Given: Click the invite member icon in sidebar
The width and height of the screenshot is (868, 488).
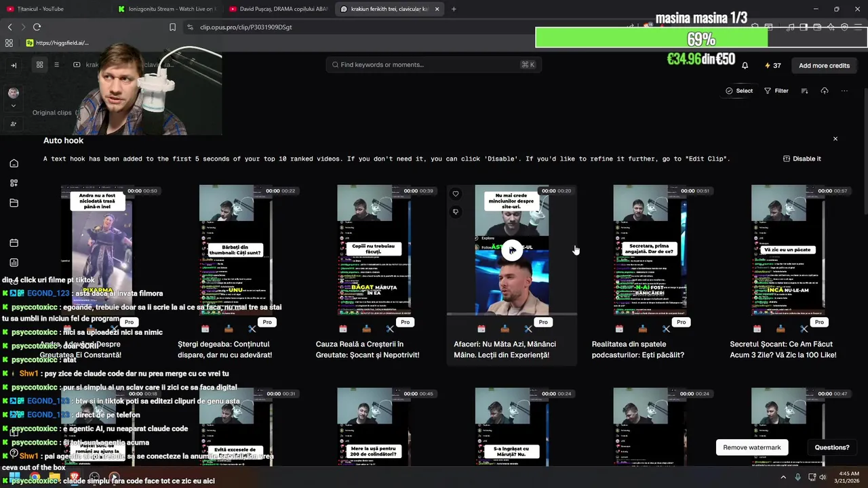Looking at the screenshot, I should pyautogui.click(x=14, y=124).
